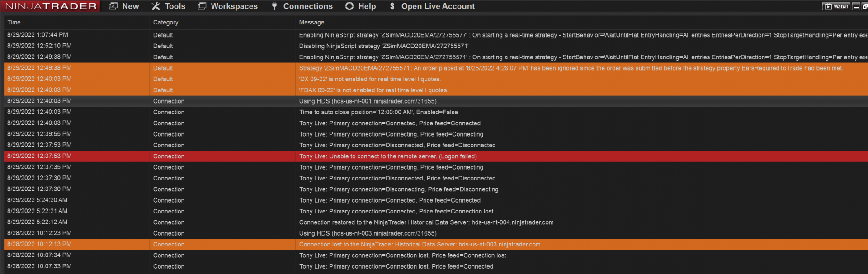Sort by the Category column header

click(165, 22)
